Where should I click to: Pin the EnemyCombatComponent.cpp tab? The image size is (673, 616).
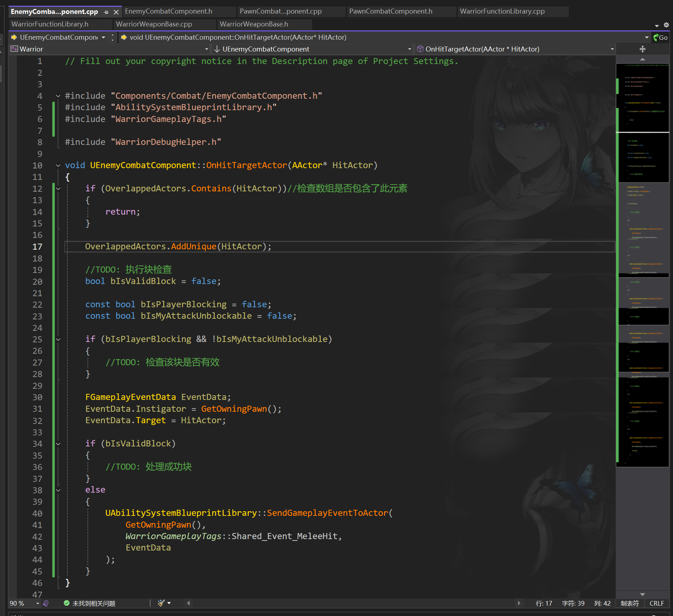[x=106, y=12]
